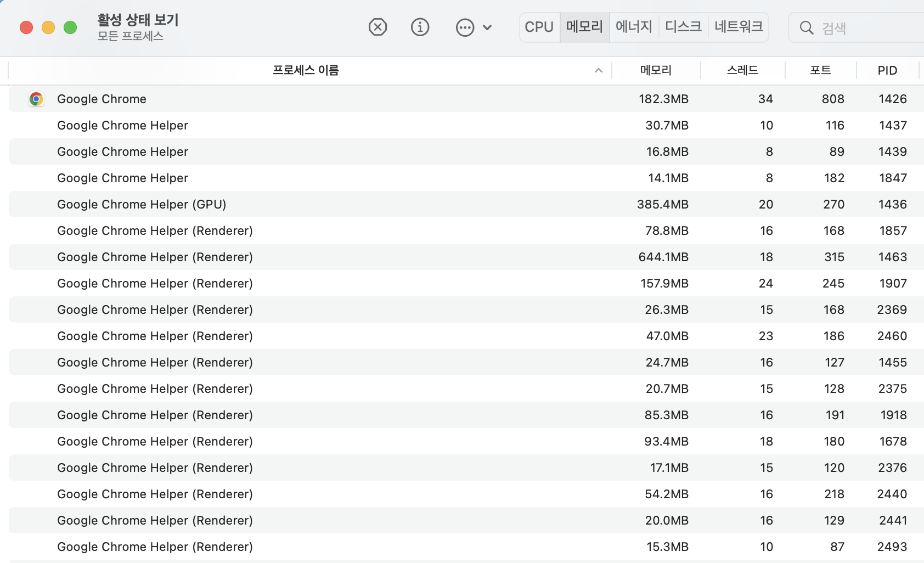924x563 pixels.
Task: Select Google Chrome Helper with PID 1847
Action: (x=466, y=178)
